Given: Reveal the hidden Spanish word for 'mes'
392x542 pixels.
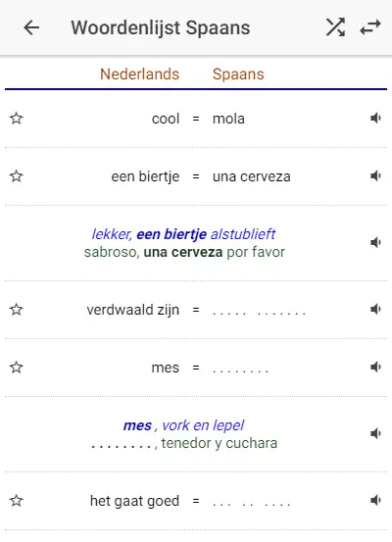Looking at the screenshot, I should (x=240, y=370).
